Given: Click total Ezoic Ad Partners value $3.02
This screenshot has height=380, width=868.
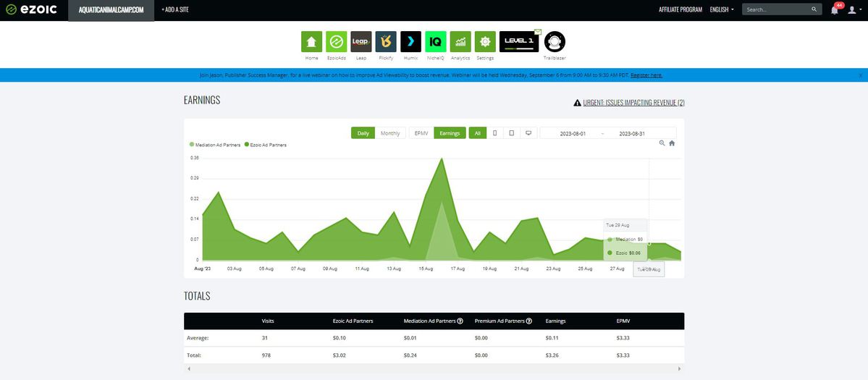Looking at the screenshot, I should point(340,355).
